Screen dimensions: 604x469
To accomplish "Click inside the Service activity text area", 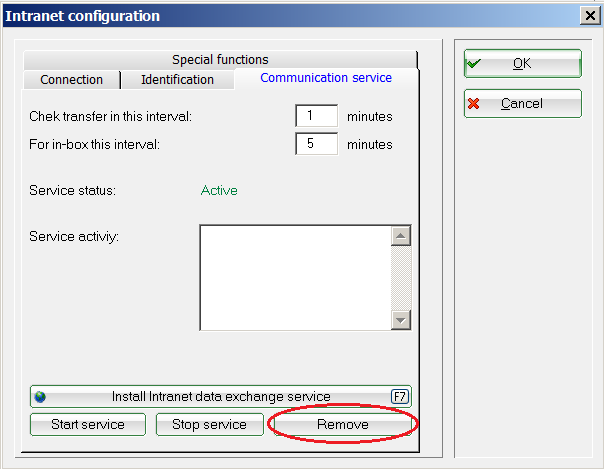I will (295, 278).
